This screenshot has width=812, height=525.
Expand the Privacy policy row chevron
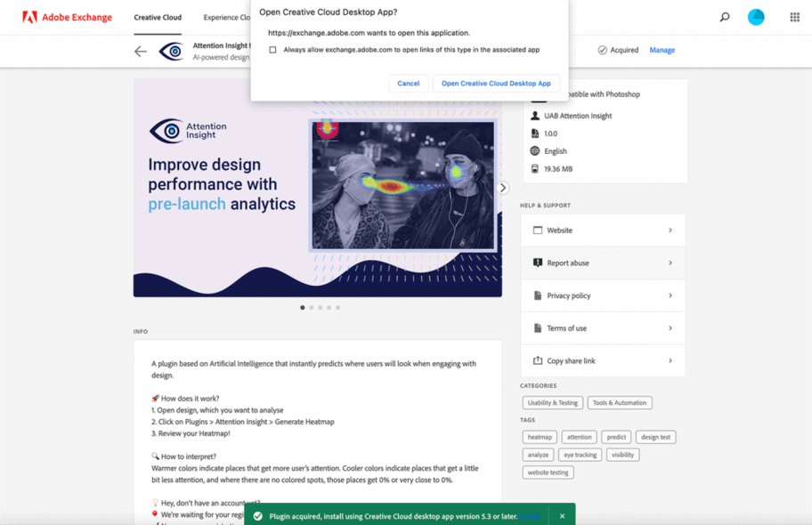pos(670,295)
